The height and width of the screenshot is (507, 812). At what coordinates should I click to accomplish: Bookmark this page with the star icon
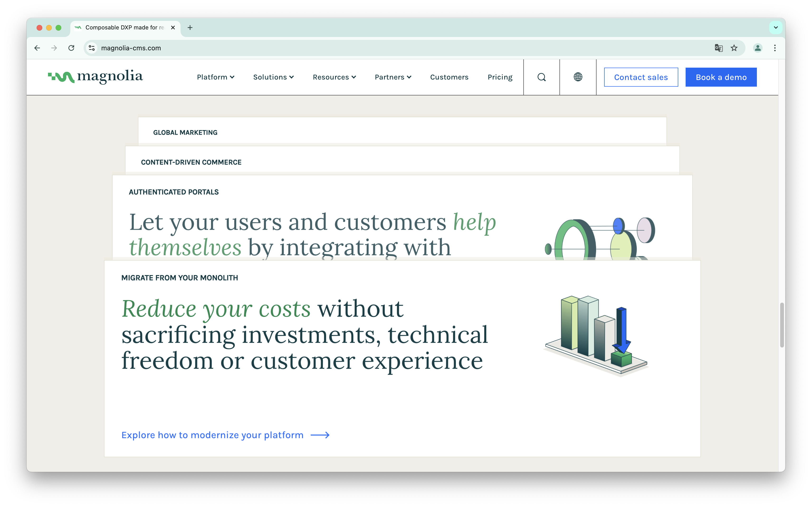point(734,48)
